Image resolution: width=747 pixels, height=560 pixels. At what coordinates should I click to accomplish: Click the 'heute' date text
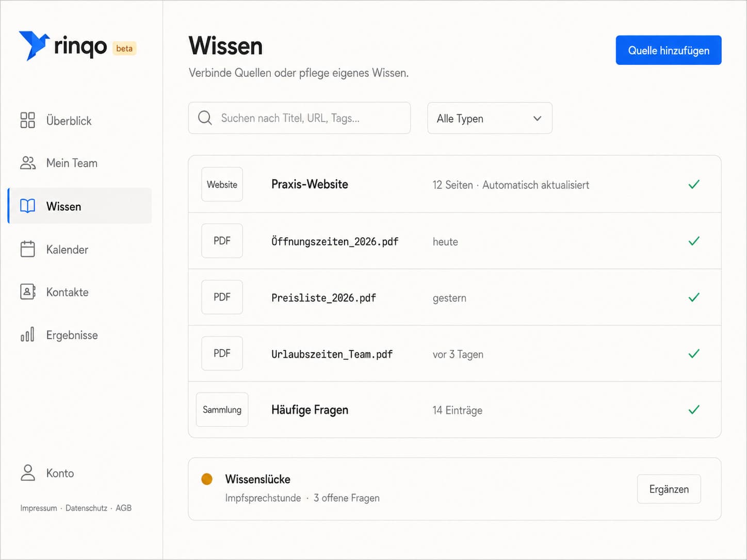445,241
